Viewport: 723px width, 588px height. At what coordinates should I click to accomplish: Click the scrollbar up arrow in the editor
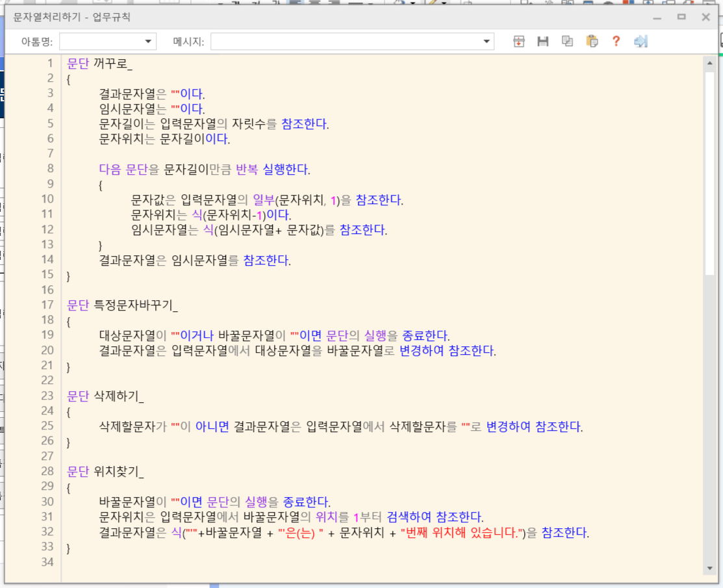[x=709, y=63]
